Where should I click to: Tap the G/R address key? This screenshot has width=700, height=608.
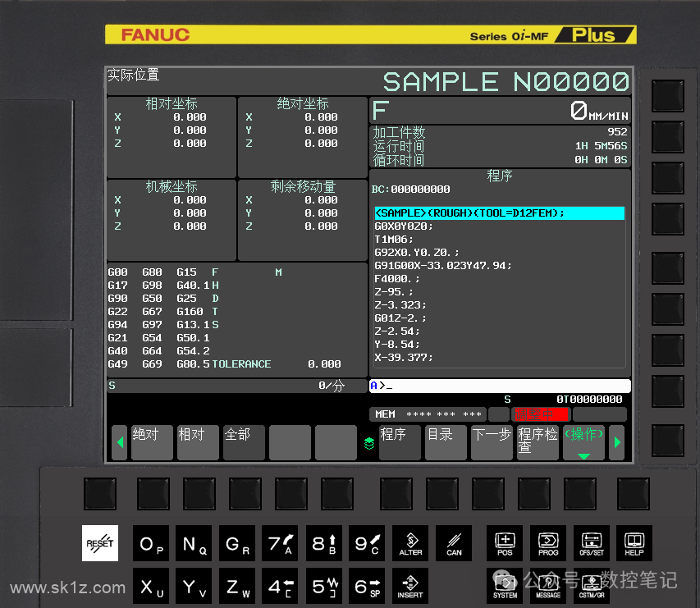click(237, 543)
